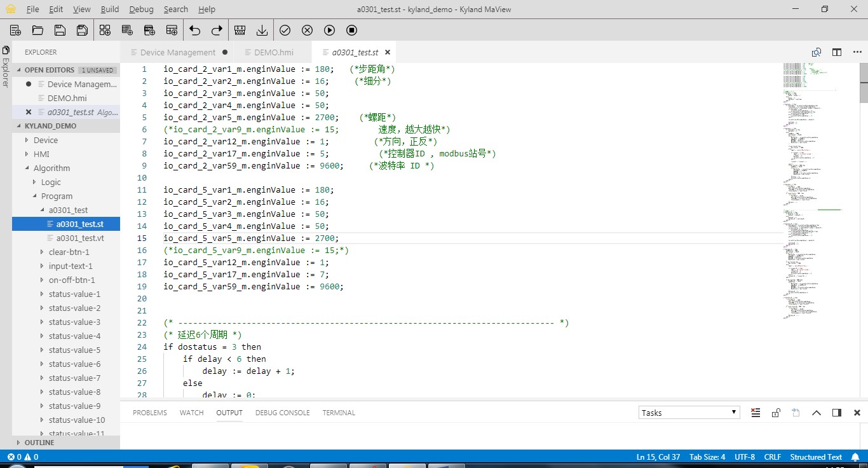This screenshot has width=868, height=468.
Task: Switch to the DEMO.hmi editor tab
Action: point(273,52)
